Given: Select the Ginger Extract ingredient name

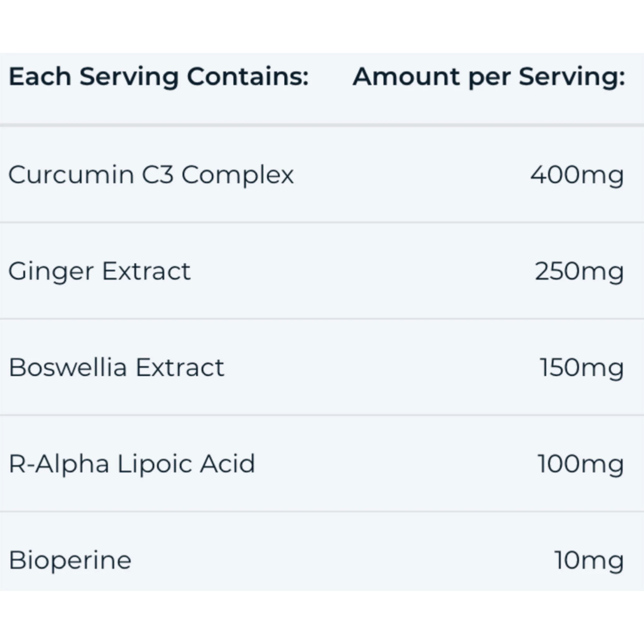Looking at the screenshot, I should click(99, 271).
